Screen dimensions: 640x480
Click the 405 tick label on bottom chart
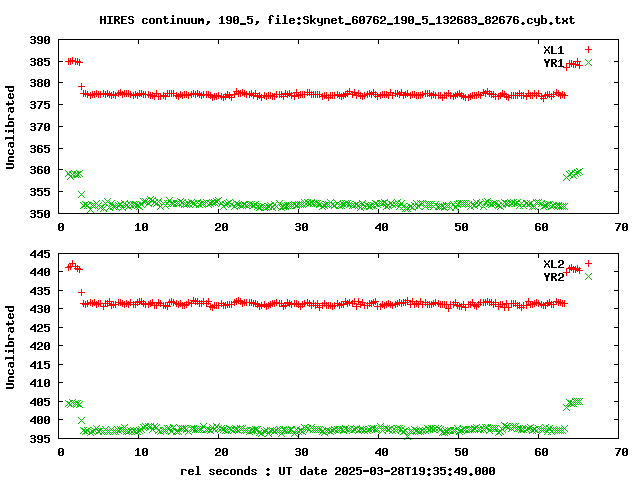pos(40,402)
